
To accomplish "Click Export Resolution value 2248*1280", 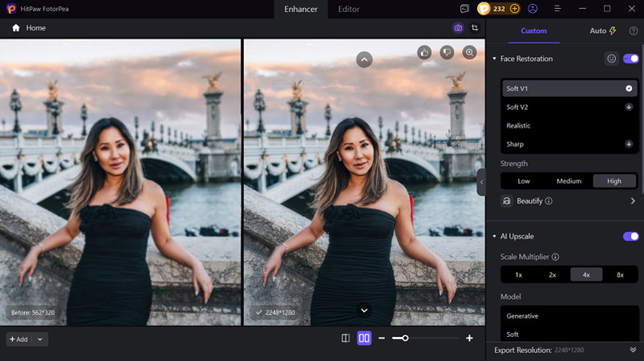I will tap(569, 351).
